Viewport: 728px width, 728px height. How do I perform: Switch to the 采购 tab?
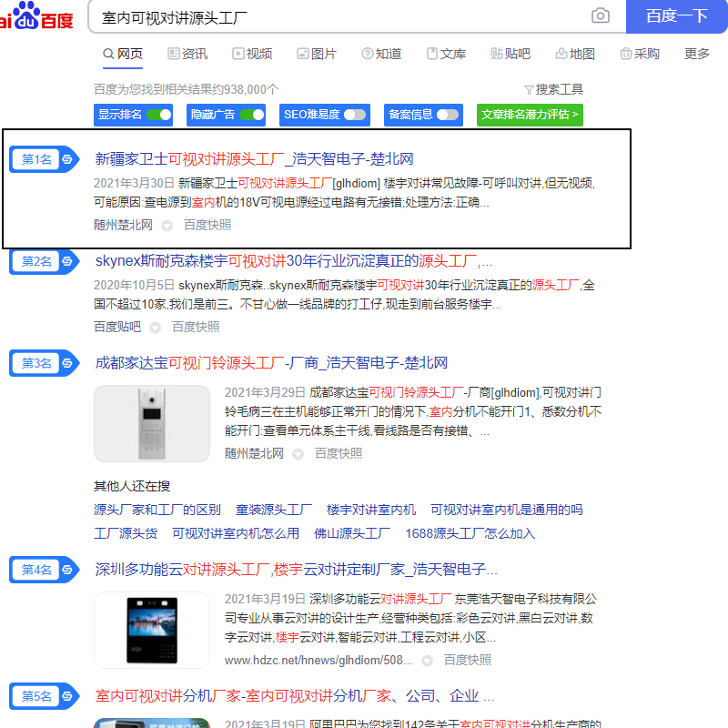640,54
